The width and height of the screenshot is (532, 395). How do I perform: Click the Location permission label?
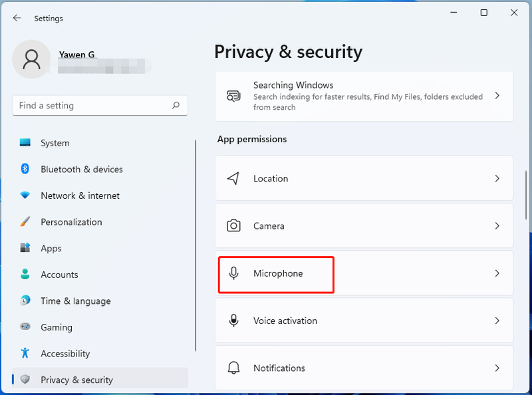tap(271, 178)
